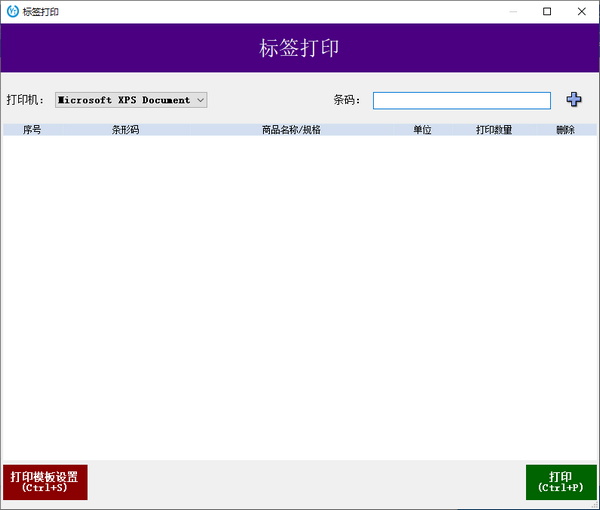Click the 标签打印 title bar text
Screen dimensions: 600x510
(x=40, y=11)
